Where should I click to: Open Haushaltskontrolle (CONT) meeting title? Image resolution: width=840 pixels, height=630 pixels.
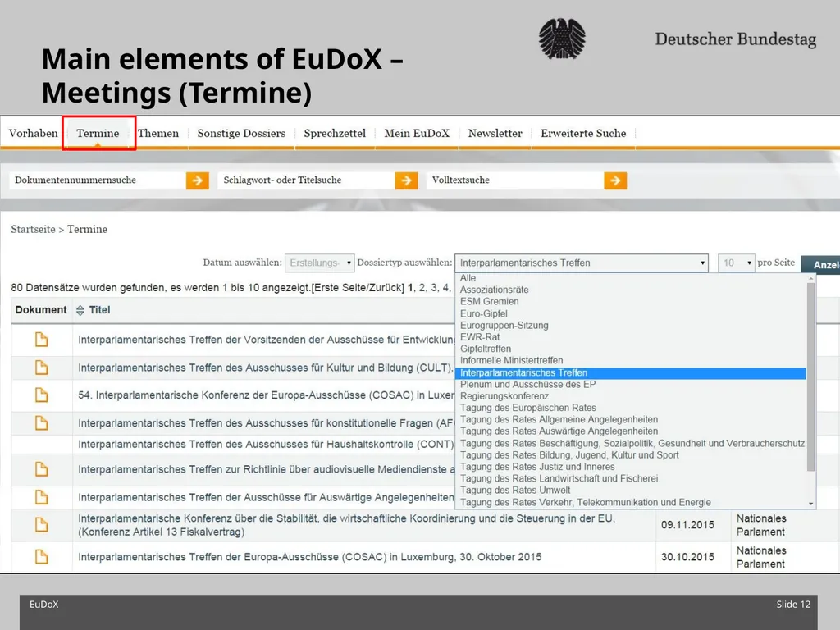266,444
